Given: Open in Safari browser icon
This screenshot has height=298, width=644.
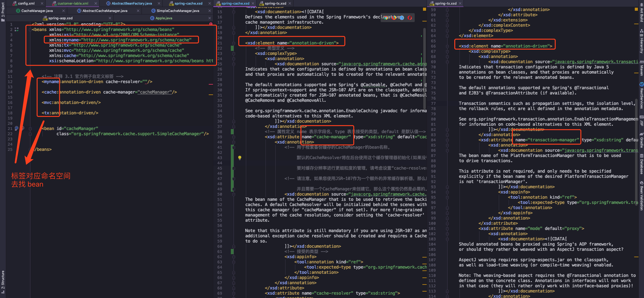Looking at the screenshot, I should pos(402,18).
